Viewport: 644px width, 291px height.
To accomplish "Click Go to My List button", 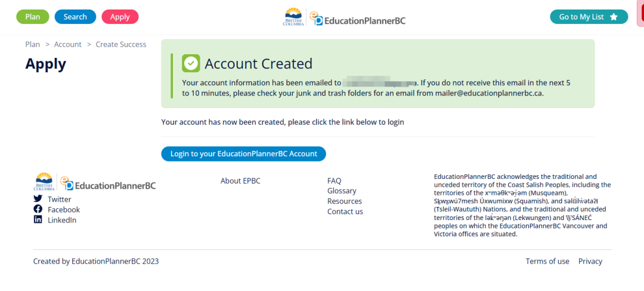I will (589, 17).
